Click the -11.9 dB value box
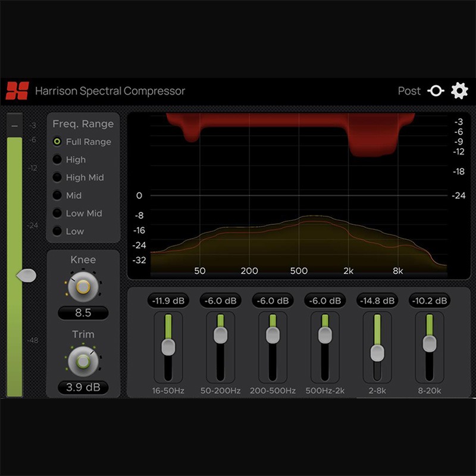476x476 pixels. pyautogui.click(x=168, y=301)
